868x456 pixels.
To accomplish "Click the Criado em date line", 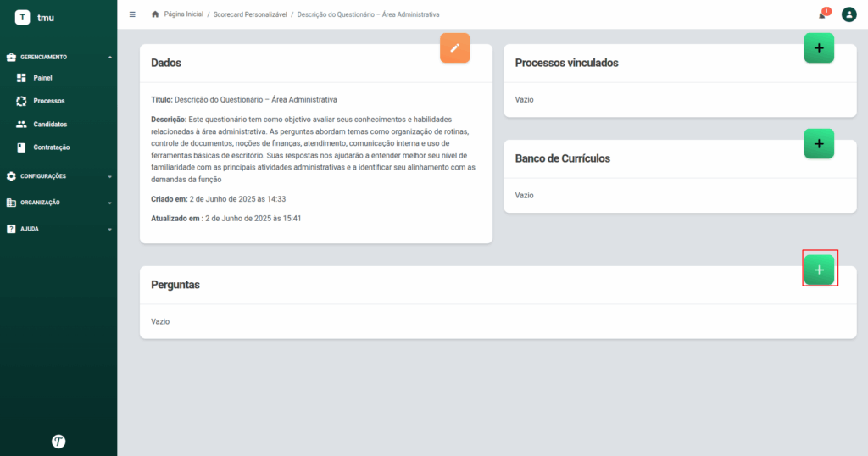I will [x=218, y=198].
